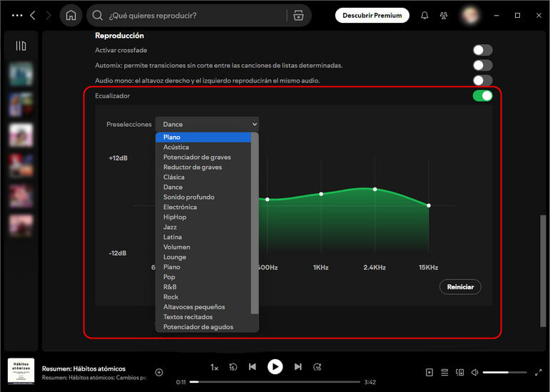Toggle the Automix switch
Image resolution: width=550 pixels, height=392 pixels.
pos(483,65)
